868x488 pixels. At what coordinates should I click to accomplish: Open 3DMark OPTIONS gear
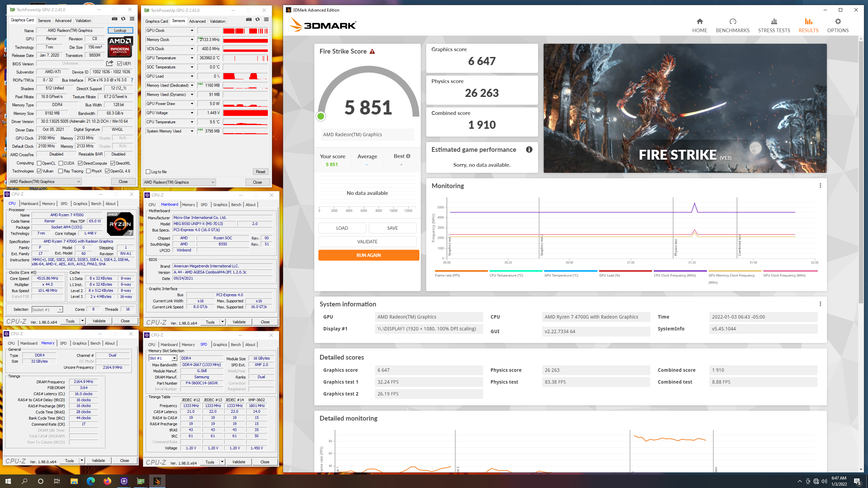coord(838,25)
